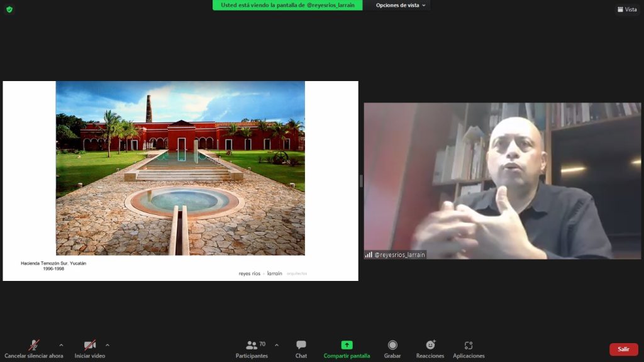The height and width of the screenshot is (362, 644).
Task: Change layout via Vista button
Action: pos(627,9)
